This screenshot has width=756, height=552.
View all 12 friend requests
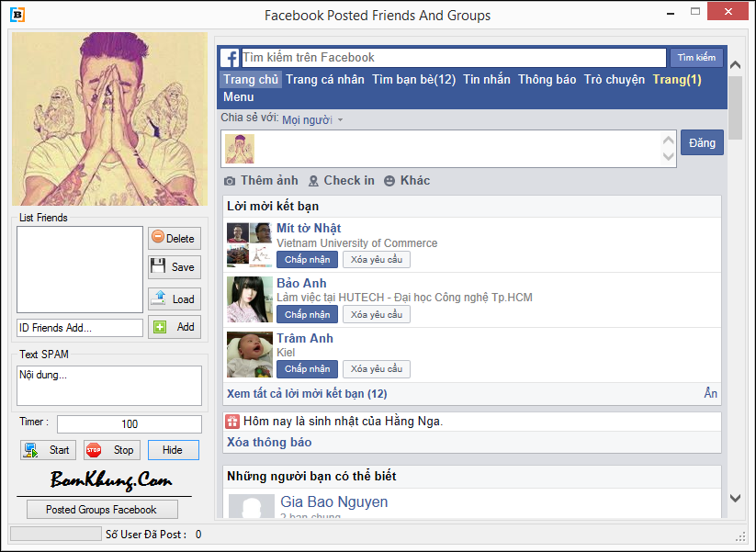307,394
